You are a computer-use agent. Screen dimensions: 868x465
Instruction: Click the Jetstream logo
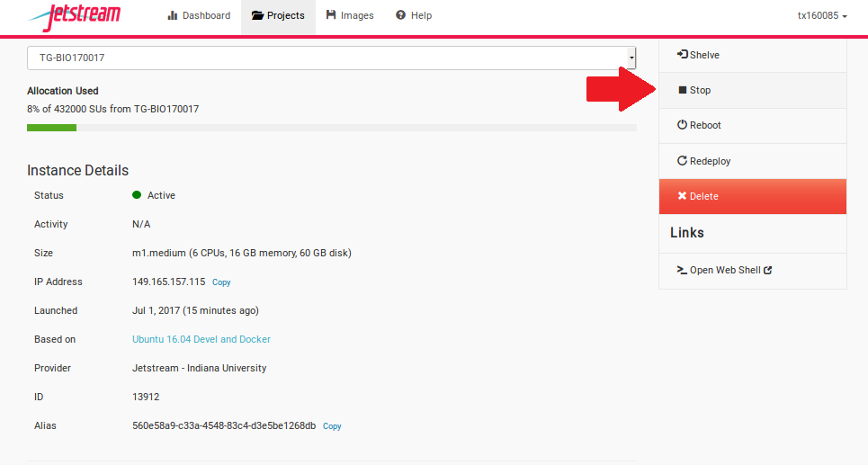74,16
